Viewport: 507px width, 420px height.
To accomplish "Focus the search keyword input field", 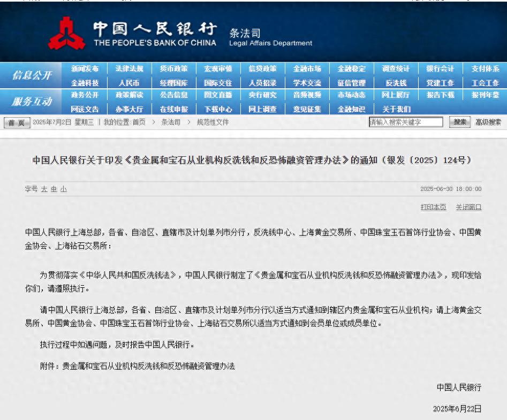I will coord(406,122).
